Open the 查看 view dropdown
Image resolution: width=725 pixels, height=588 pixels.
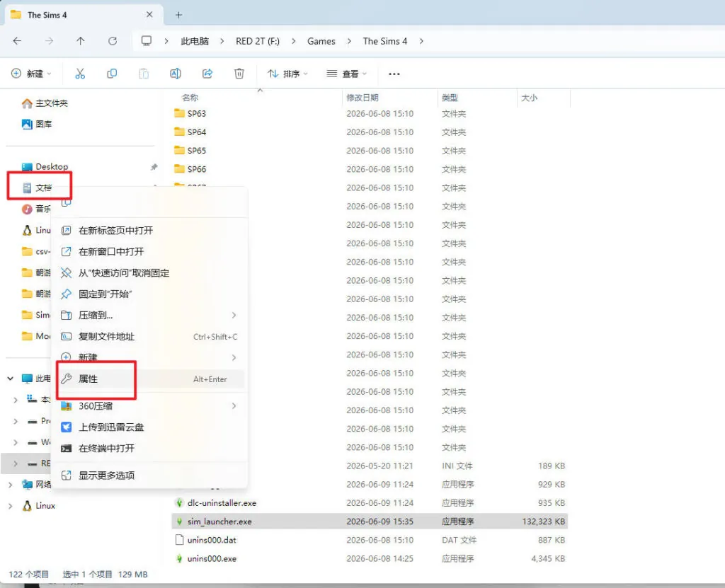346,74
